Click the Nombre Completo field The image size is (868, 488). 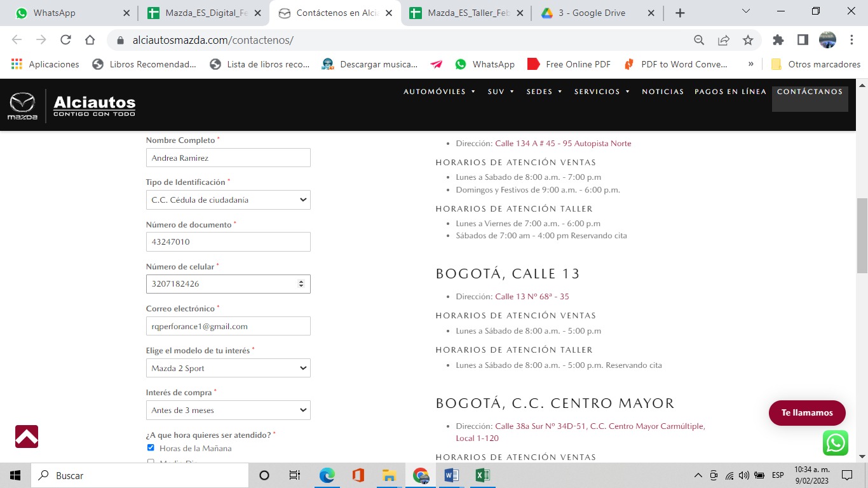(228, 158)
